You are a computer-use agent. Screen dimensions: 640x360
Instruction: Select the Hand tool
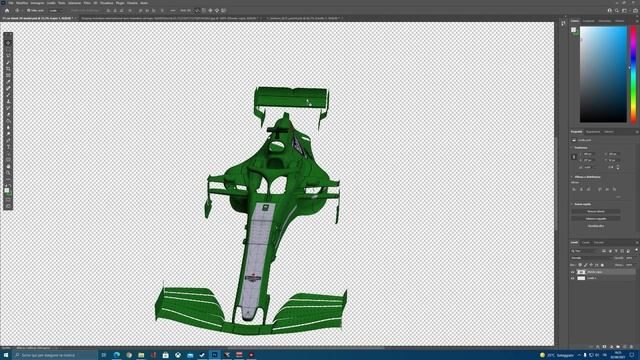[x=8, y=167]
